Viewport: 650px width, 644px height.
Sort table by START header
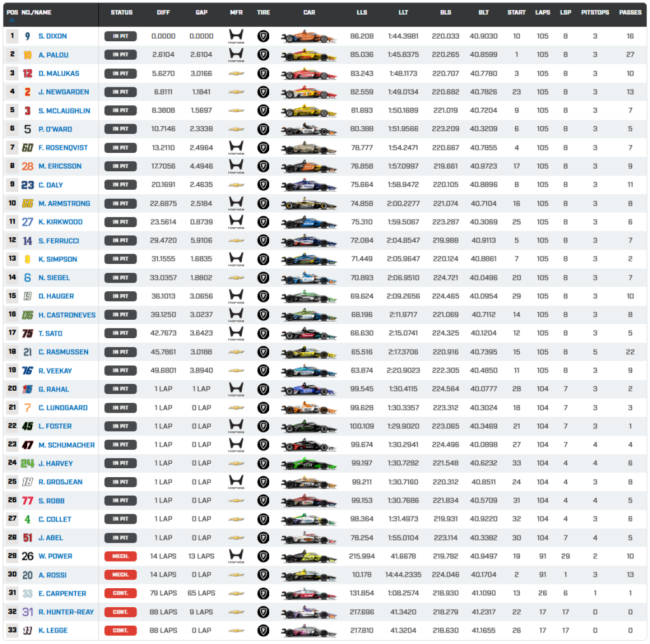click(x=517, y=13)
